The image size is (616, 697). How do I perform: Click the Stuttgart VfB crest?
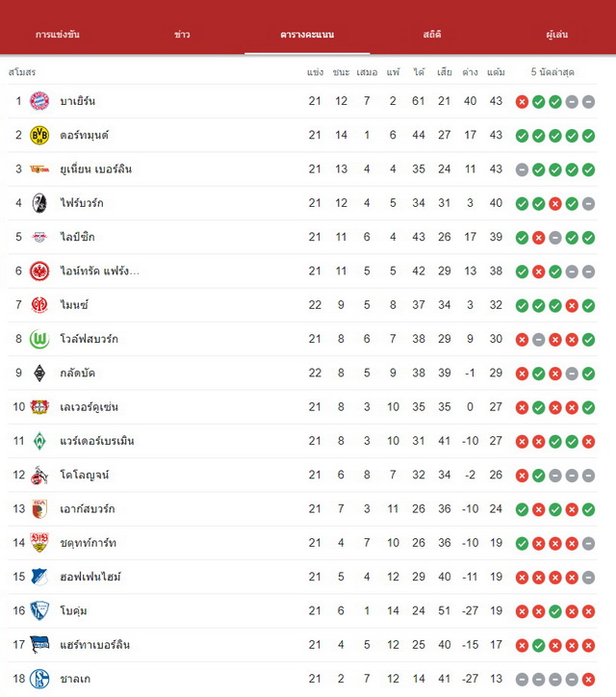(39, 543)
